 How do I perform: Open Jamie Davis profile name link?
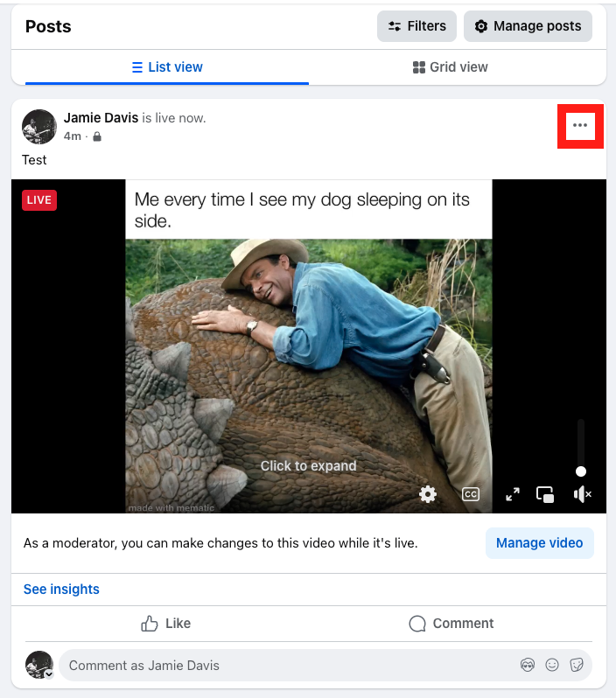tap(101, 118)
